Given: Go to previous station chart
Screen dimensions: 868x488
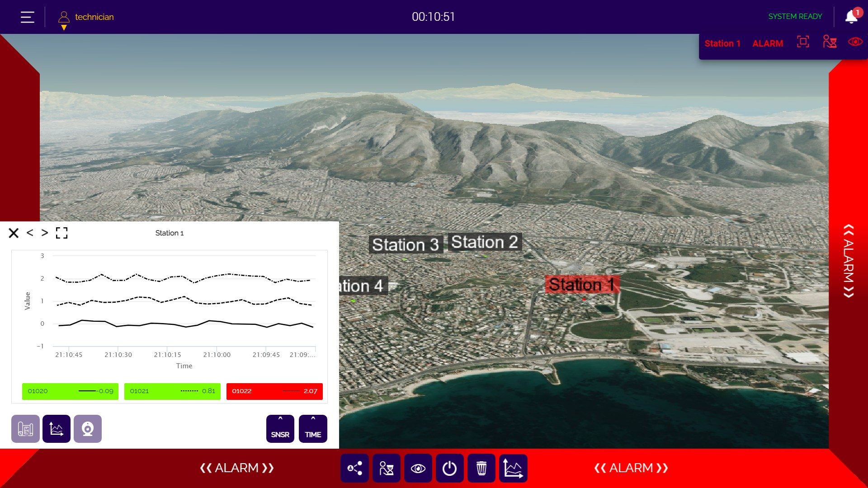Looking at the screenshot, I should point(30,233).
